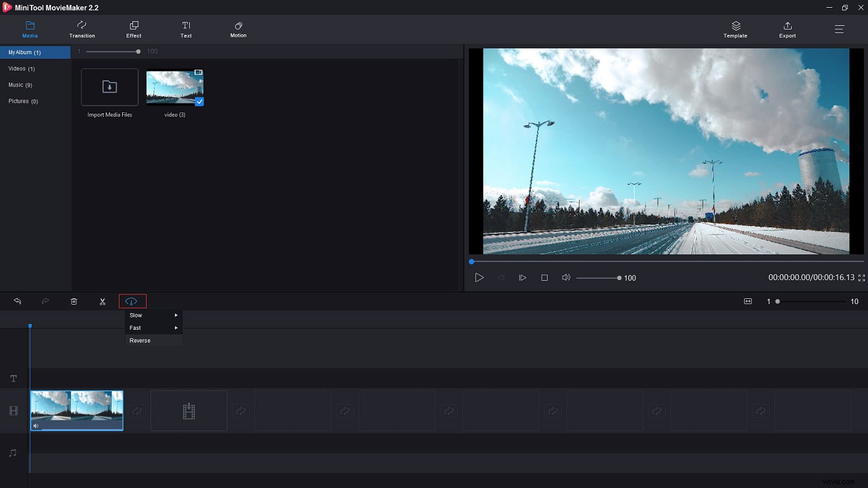The image size is (868, 488).
Task: Expand the Slow speed submenu
Action: [x=153, y=315]
